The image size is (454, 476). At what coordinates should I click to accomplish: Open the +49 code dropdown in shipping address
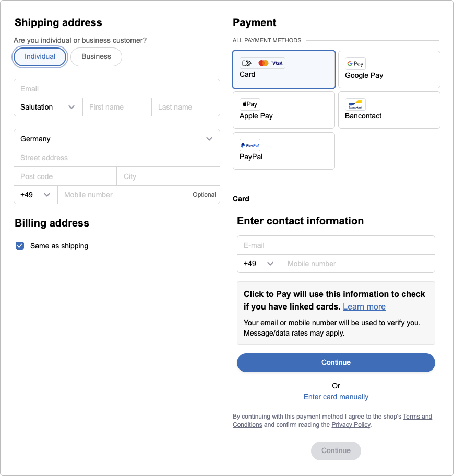point(35,195)
